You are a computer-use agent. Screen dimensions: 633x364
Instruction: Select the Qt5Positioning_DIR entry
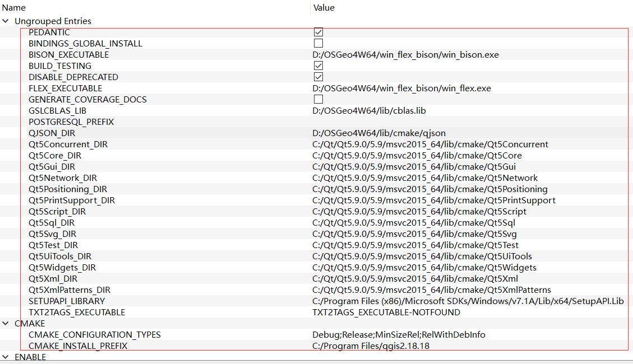68,189
